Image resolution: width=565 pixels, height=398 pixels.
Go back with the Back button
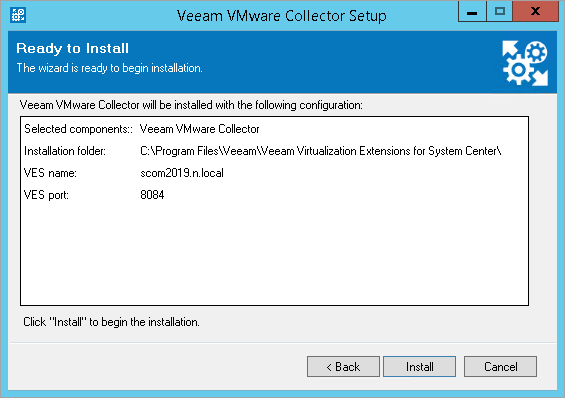[343, 367]
